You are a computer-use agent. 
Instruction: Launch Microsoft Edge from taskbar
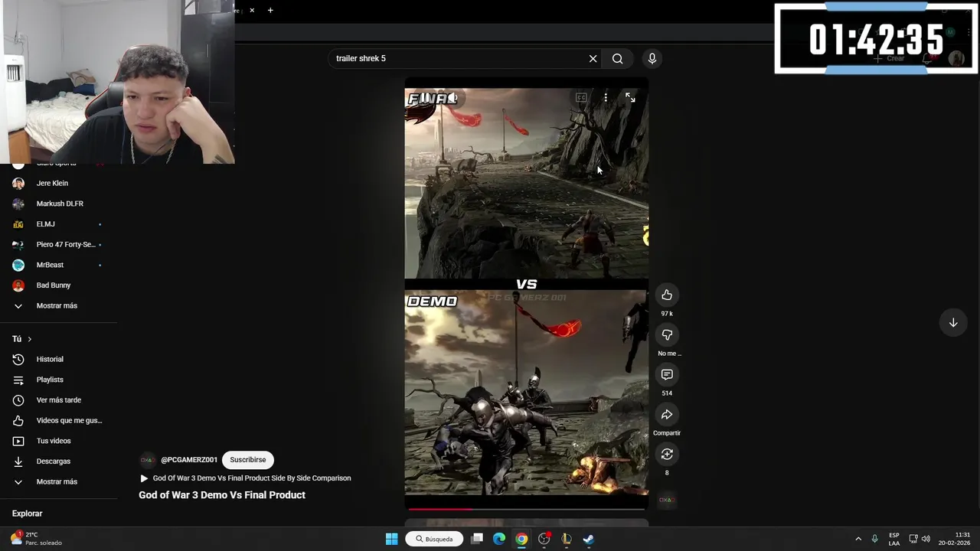[499, 539]
